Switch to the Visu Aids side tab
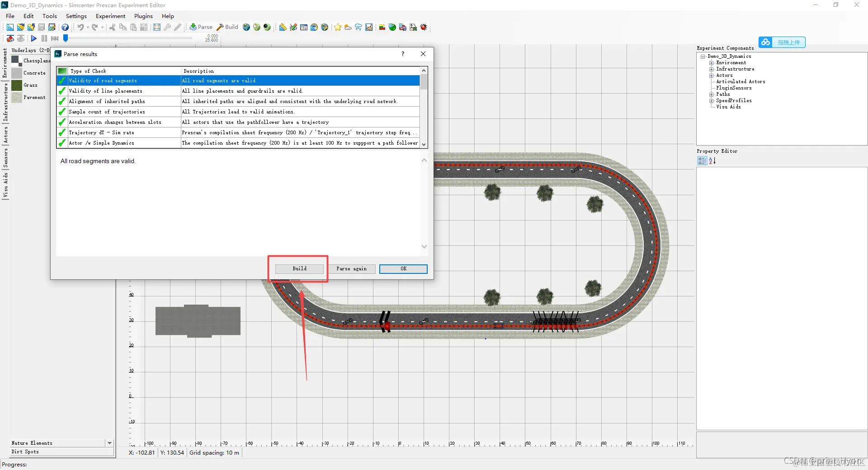 click(x=5, y=185)
